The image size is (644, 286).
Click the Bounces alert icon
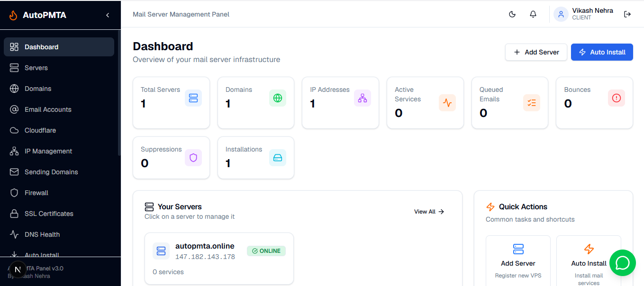pos(617,98)
